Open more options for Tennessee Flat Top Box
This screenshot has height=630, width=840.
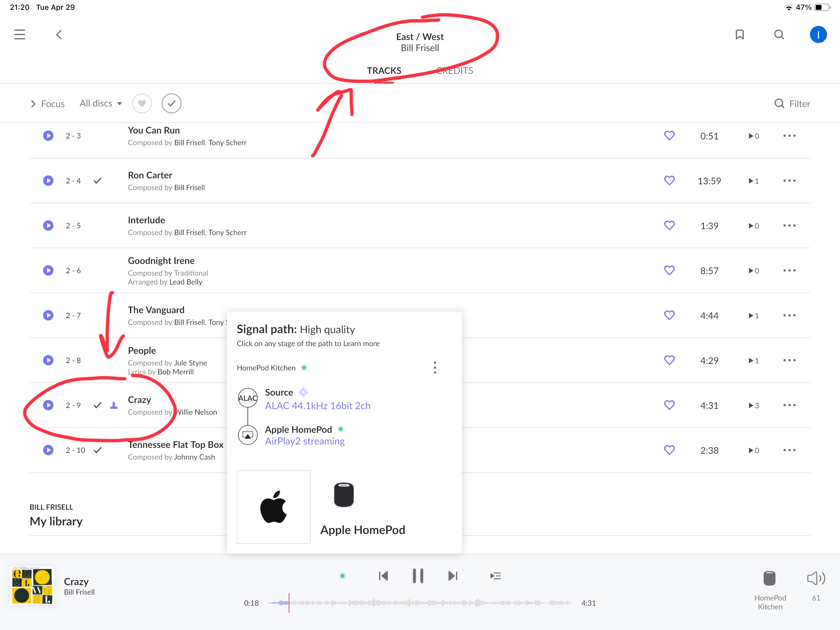(x=789, y=450)
